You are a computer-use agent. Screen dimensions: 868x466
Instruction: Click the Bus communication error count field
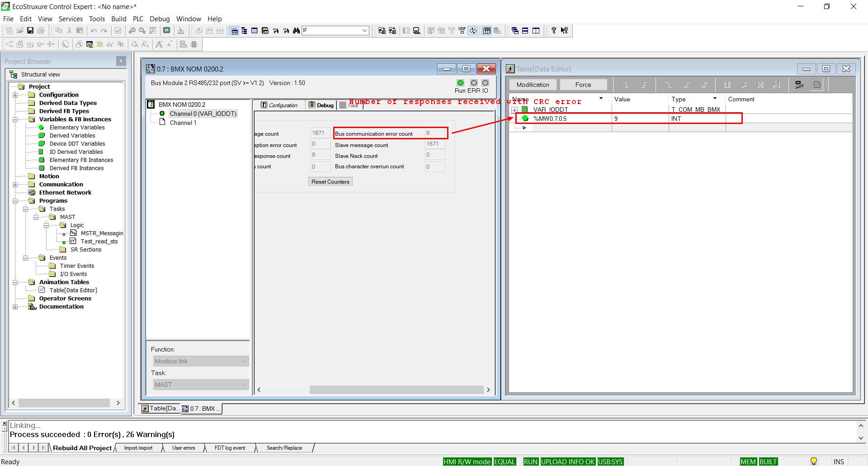point(434,133)
